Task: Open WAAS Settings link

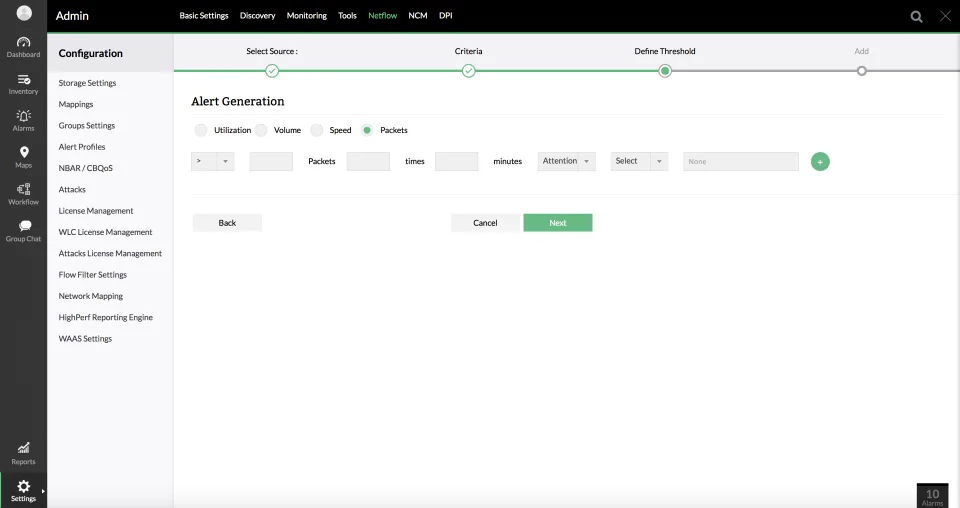Action: point(85,338)
